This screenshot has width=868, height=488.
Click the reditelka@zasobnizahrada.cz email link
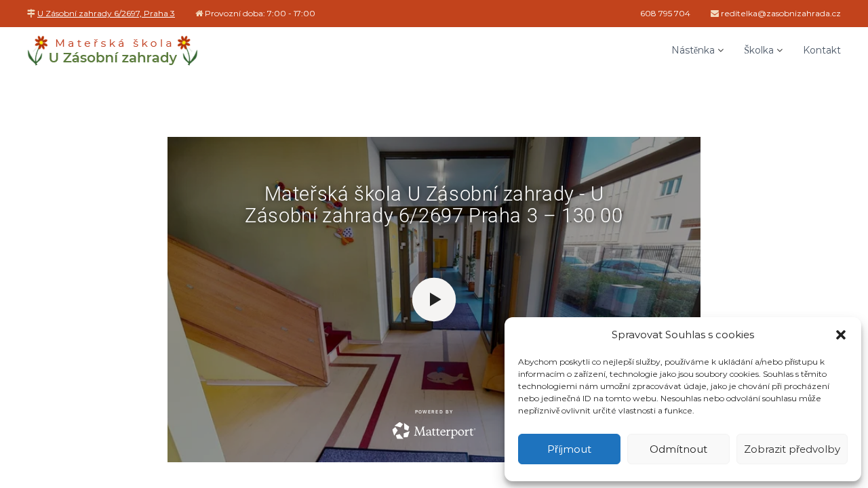781,14
